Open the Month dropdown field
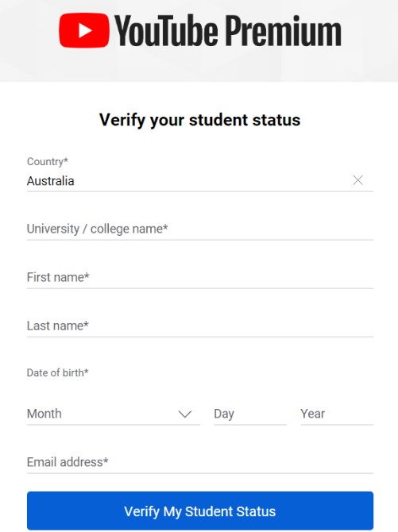The height and width of the screenshot is (532, 398). tap(114, 414)
